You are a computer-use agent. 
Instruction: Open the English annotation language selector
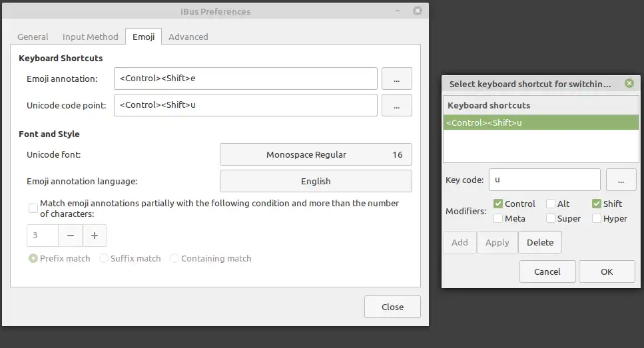pos(316,181)
